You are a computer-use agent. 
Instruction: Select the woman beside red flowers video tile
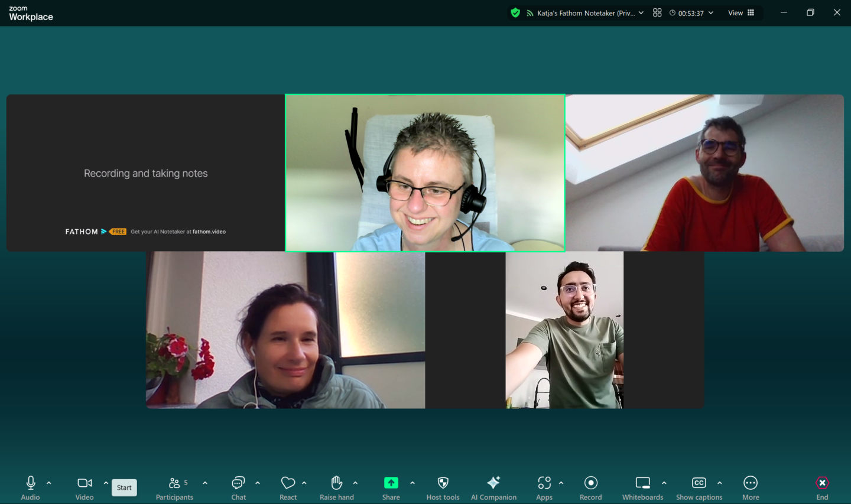[285, 330]
